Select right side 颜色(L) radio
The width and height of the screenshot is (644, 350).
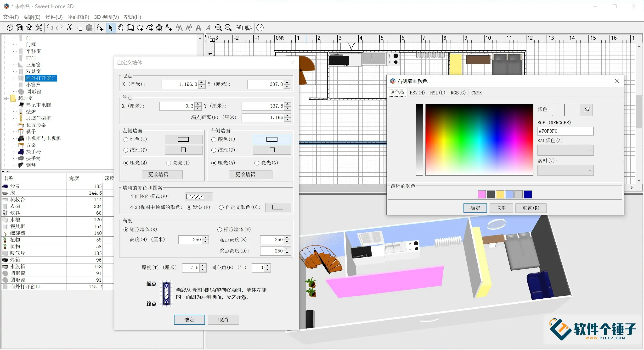pyautogui.click(x=214, y=140)
